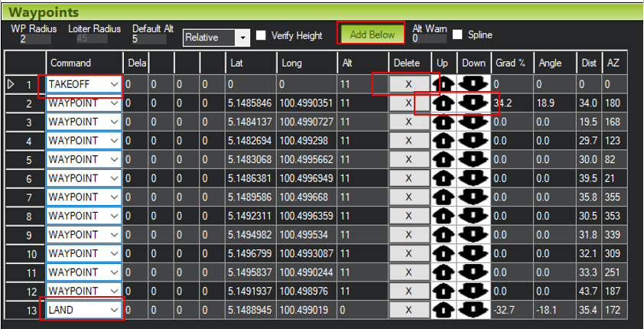Image resolution: width=644 pixels, height=329 pixels.
Task: Move waypoint row 3 down
Action: [x=473, y=122]
